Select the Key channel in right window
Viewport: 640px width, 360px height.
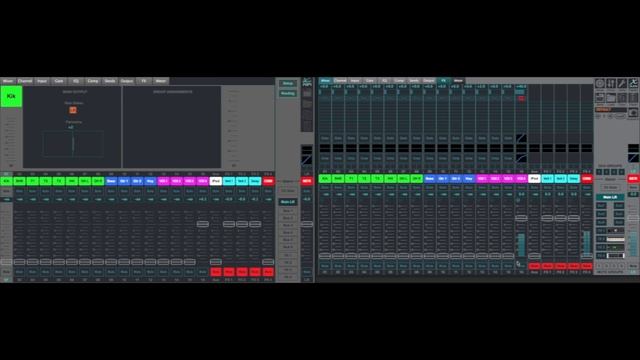click(469, 179)
